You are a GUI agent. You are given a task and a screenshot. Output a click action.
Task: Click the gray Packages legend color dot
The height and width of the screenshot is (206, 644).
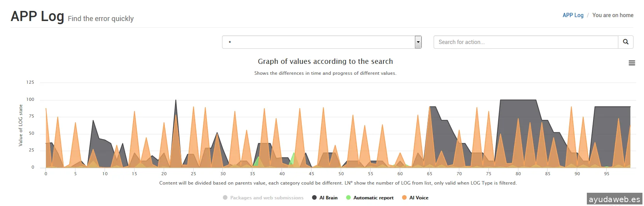click(225, 198)
